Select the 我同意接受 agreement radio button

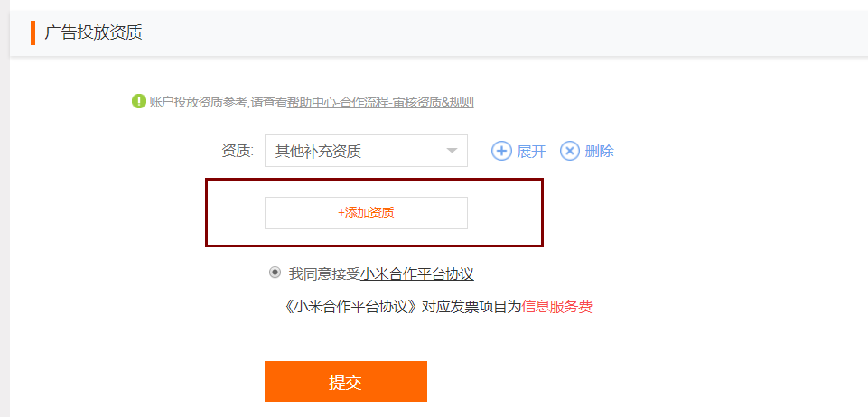[275, 273]
